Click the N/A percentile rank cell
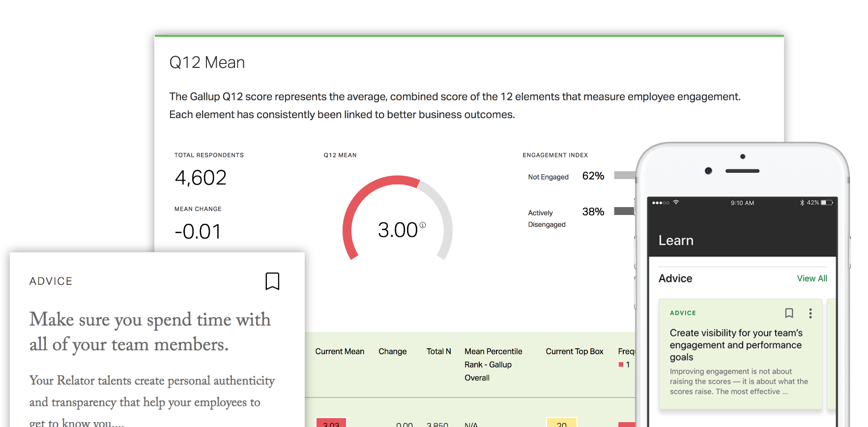Image resolution: width=868 pixels, height=427 pixels. pyautogui.click(x=471, y=424)
